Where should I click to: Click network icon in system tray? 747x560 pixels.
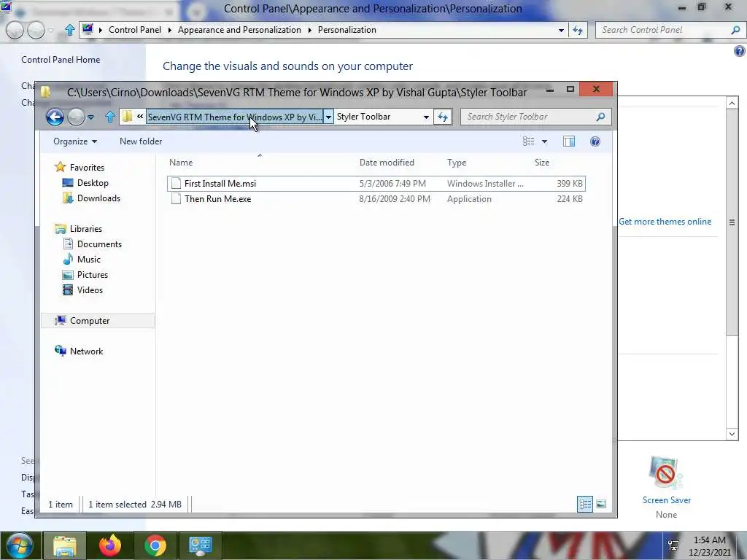tap(673, 545)
